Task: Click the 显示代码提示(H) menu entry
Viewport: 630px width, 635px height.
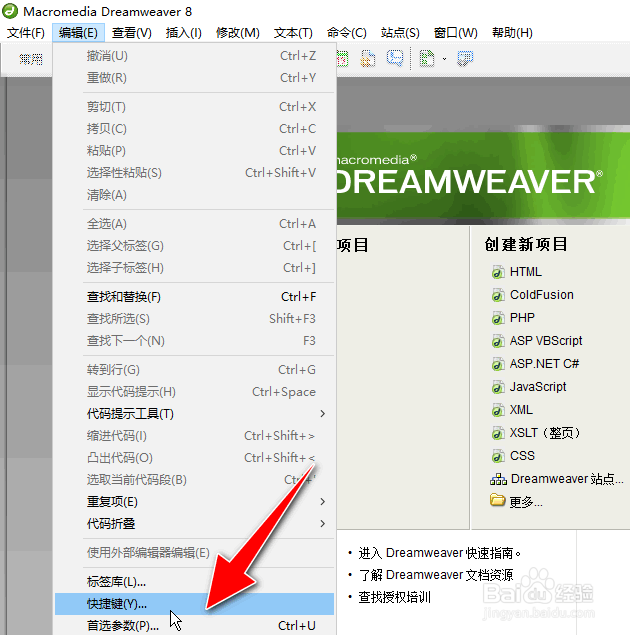Action: coord(194,392)
